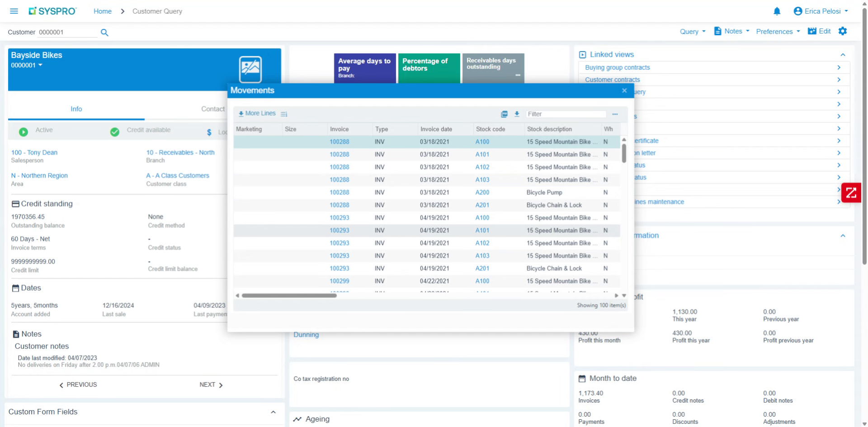Click the customer search magnifier icon
The height and width of the screenshot is (427, 868).
[104, 33]
